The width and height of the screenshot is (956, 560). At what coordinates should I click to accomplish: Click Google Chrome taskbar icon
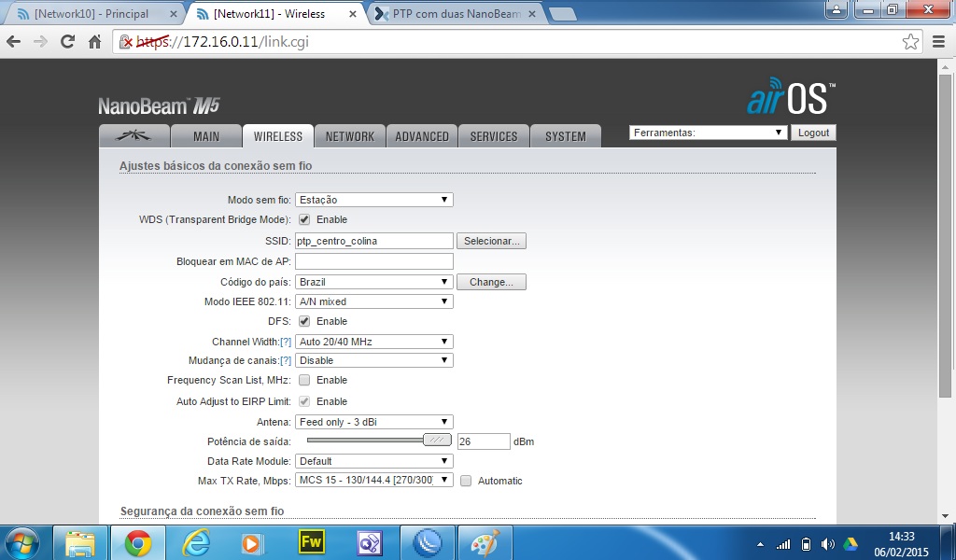138,542
